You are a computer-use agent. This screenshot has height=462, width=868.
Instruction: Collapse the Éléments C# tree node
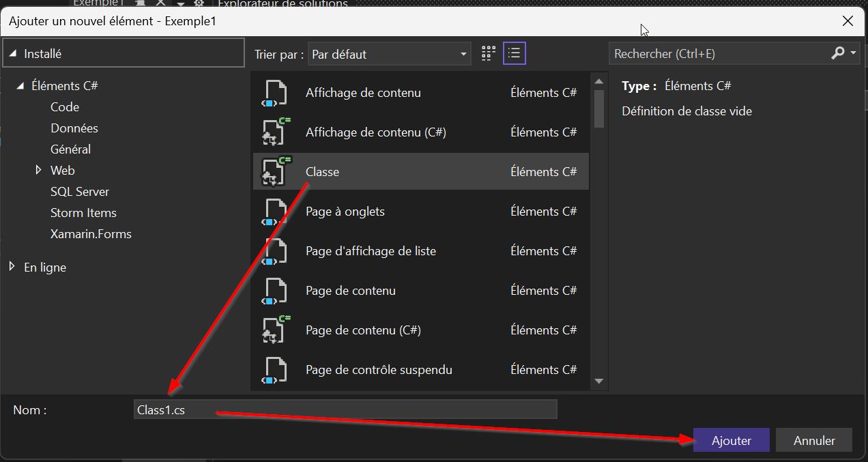point(20,86)
